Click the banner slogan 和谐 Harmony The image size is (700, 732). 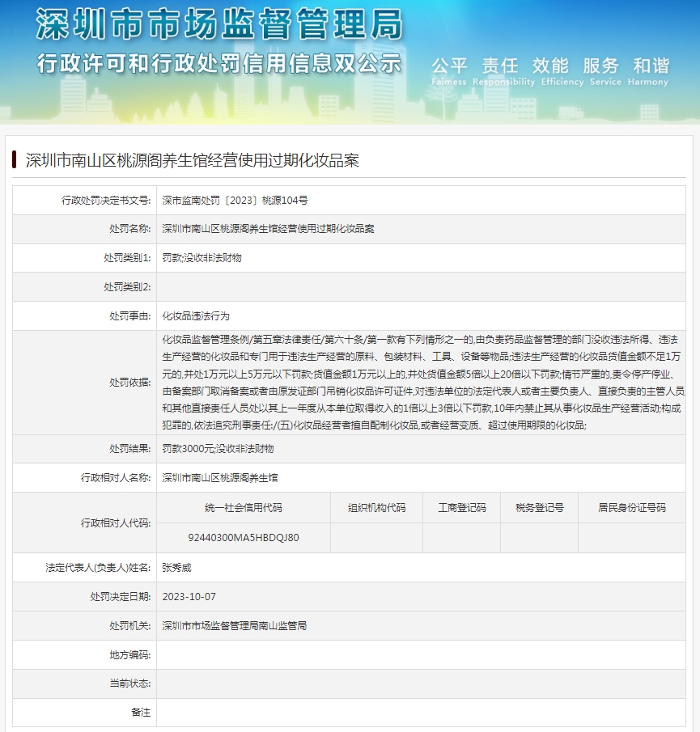click(648, 71)
